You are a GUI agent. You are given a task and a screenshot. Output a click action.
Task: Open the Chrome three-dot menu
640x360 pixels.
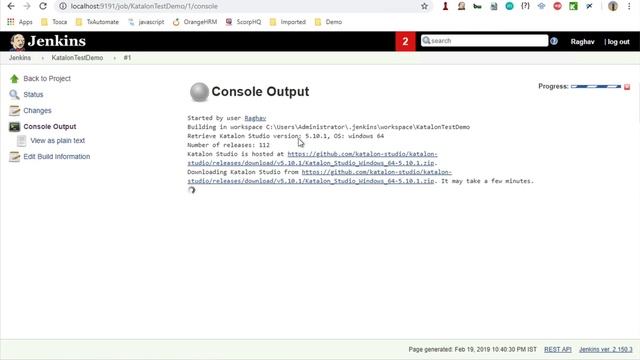tap(629, 6)
